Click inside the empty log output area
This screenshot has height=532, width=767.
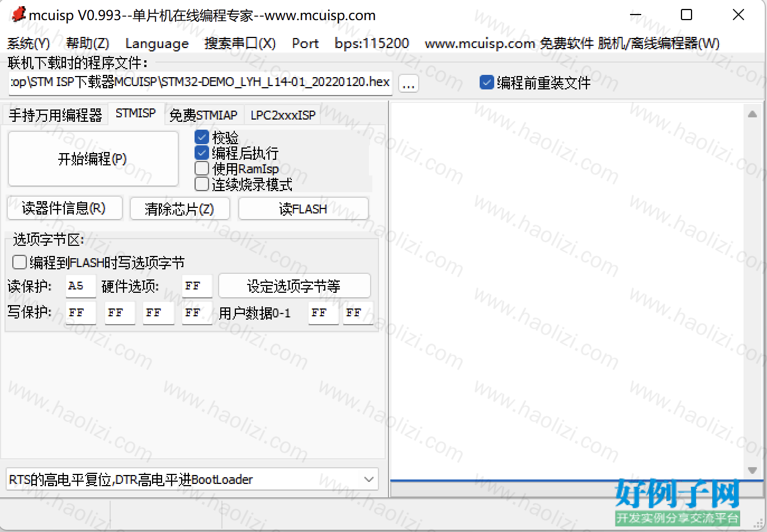pos(567,291)
